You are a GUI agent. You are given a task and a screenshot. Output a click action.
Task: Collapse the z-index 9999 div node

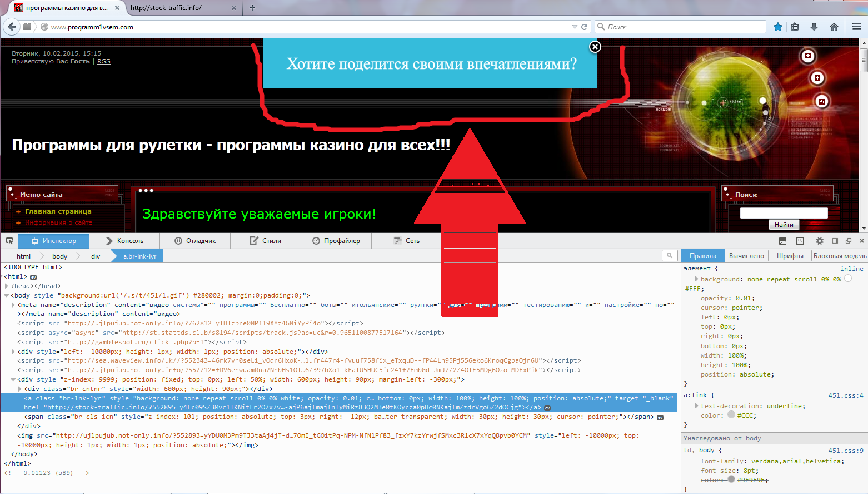(x=13, y=380)
